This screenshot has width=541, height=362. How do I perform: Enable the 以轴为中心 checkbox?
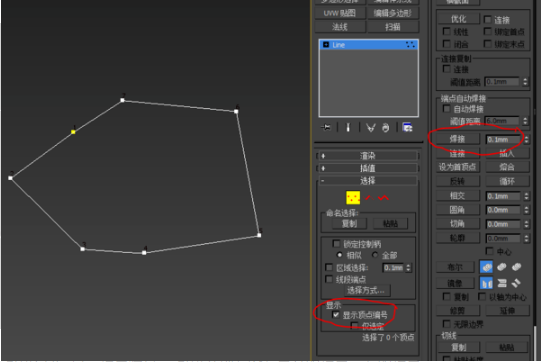482,296
